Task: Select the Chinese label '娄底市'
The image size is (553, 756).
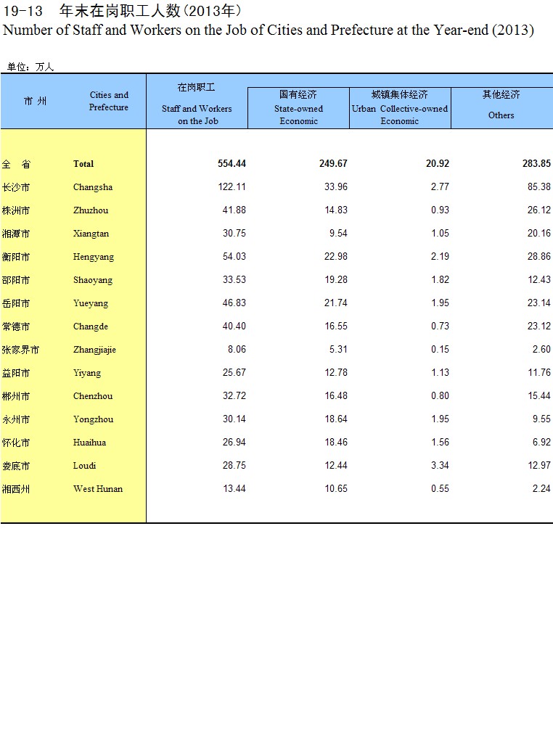Action: (x=15, y=466)
